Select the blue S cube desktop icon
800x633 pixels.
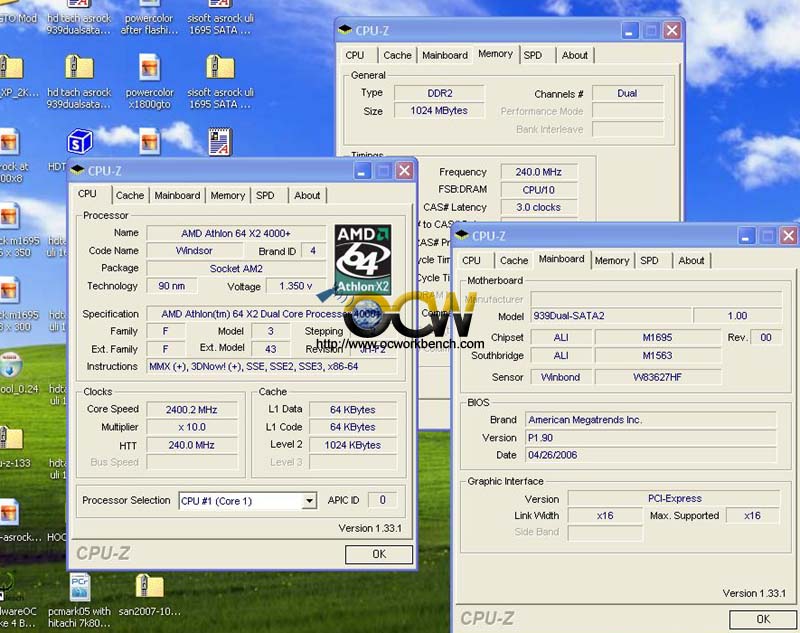tap(80, 141)
